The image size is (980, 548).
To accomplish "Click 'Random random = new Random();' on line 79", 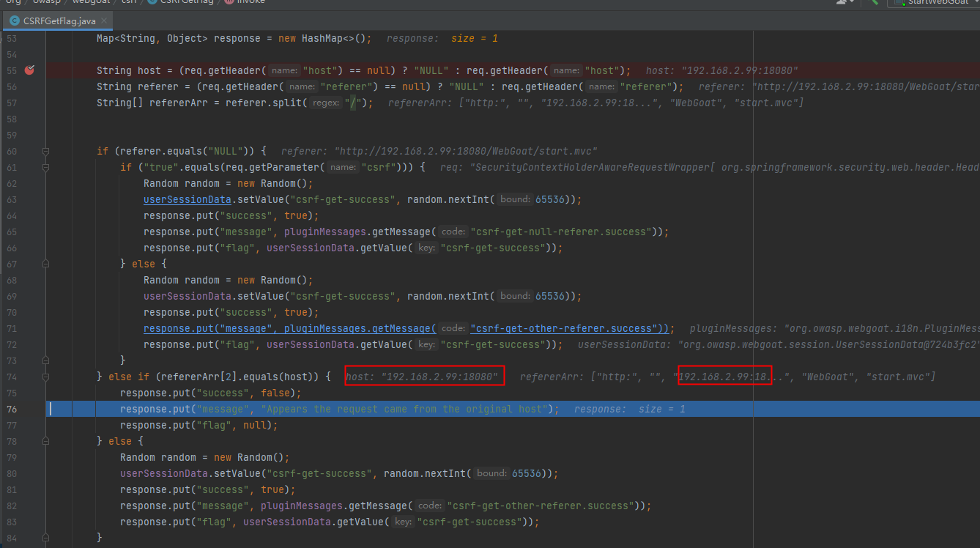I will tap(205, 457).
